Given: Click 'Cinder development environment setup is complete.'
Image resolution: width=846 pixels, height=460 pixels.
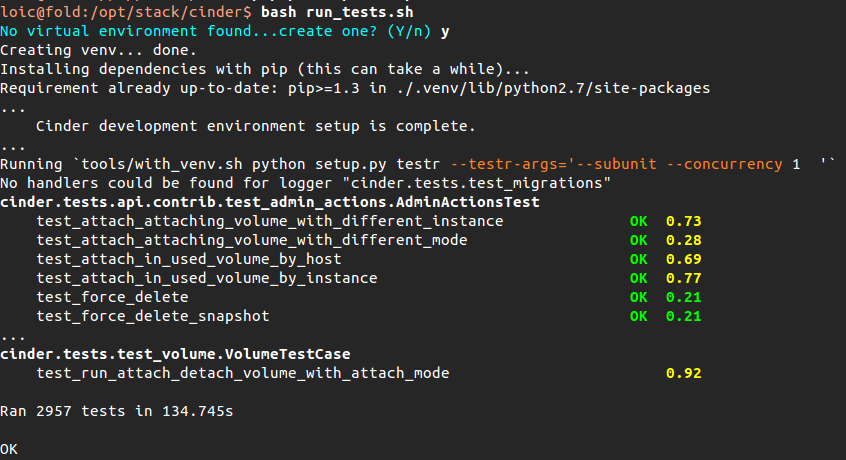Looking at the screenshot, I should [255, 126].
